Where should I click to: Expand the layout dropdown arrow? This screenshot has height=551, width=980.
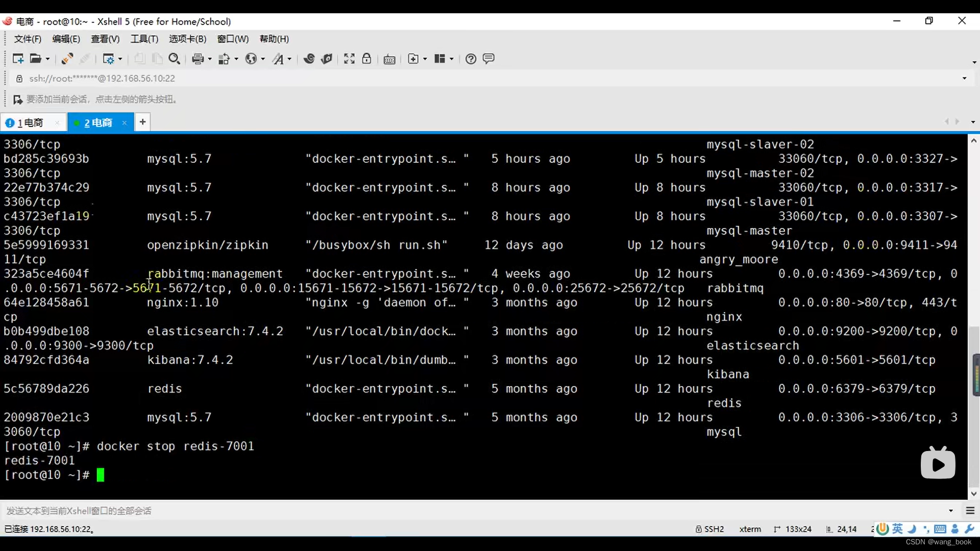click(x=451, y=59)
